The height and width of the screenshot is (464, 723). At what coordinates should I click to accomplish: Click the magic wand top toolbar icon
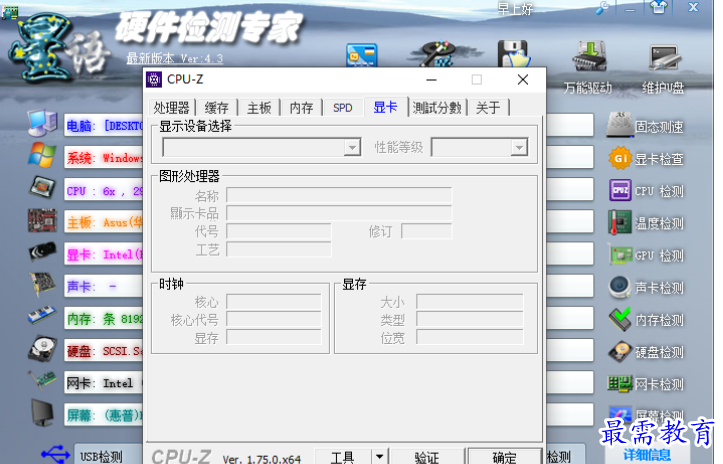[435, 54]
